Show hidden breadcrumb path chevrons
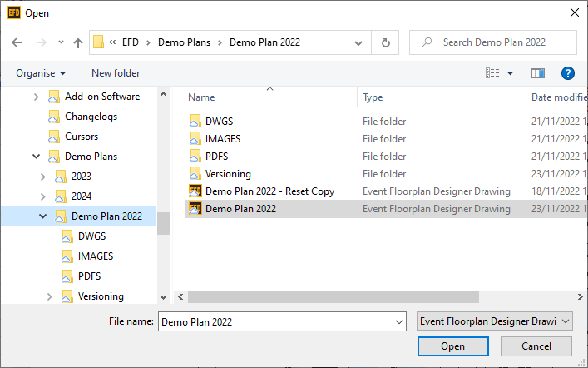This screenshot has width=588, height=368. [x=112, y=42]
